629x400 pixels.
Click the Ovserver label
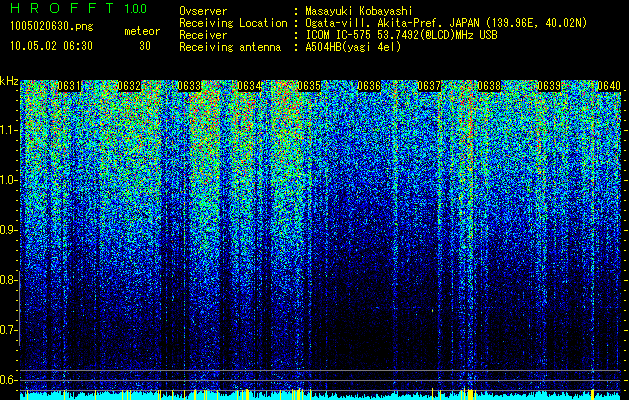[x=203, y=12]
